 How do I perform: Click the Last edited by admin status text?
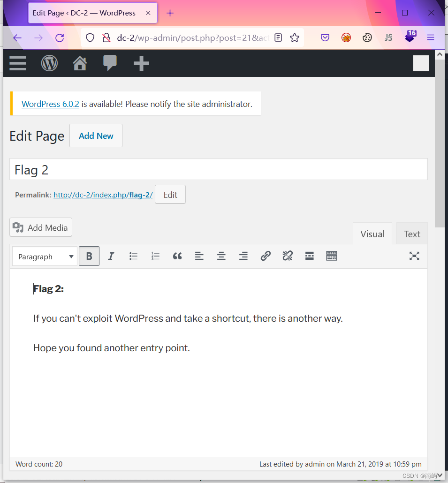click(340, 464)
